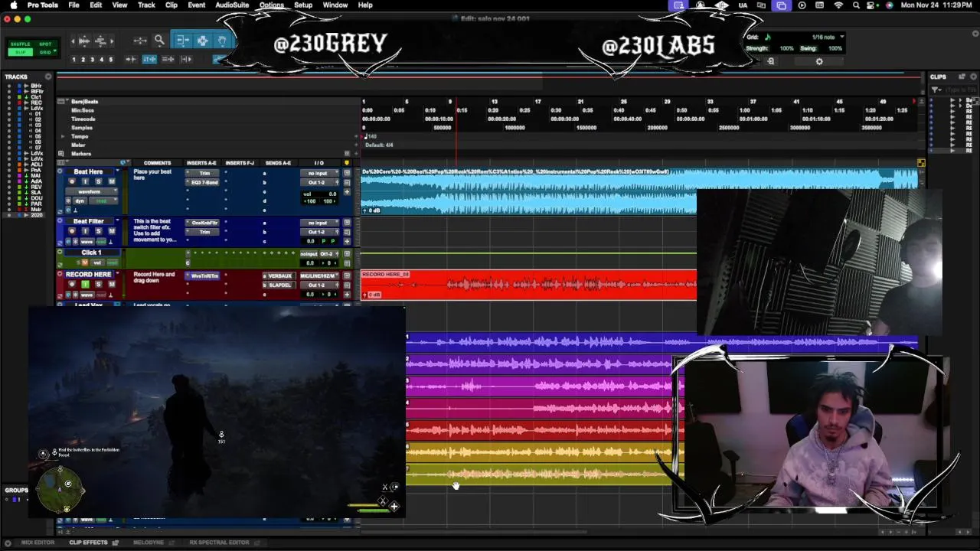Open the Clip menu
The width and height of the screenshot is (980, 551).
pyautogui.click(x=171, y=5)
